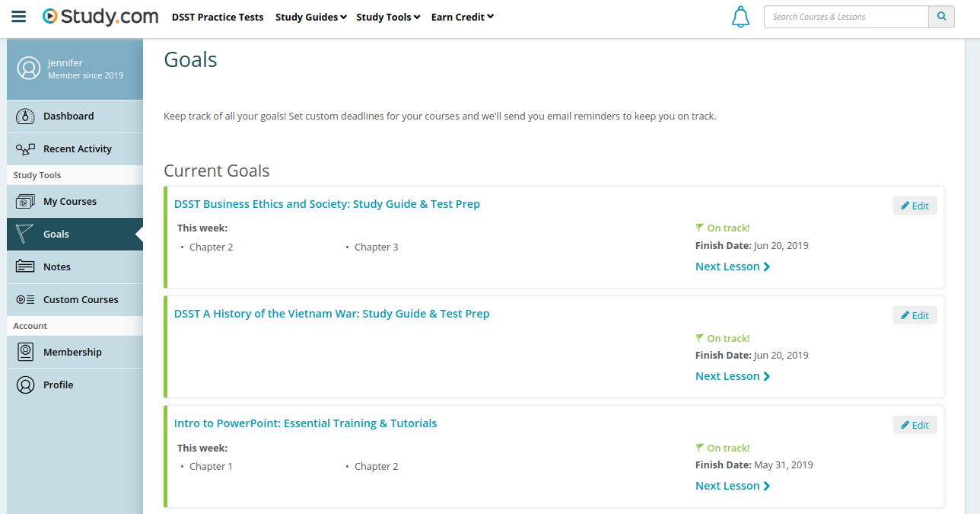
Task: Expand the Earn Credit dropdown
Action: pos(463,17)
